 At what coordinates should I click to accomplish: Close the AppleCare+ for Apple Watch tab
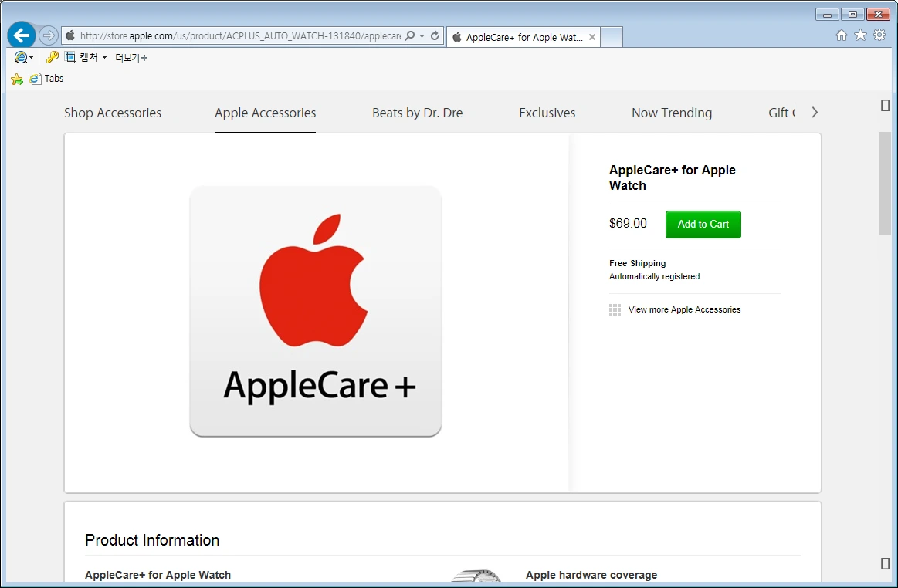click(592, 37)
